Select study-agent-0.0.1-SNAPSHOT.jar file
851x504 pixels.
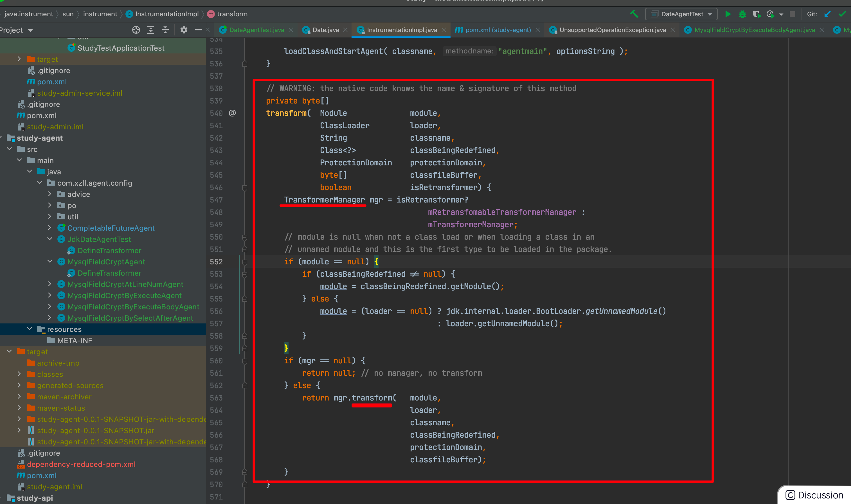pyautogui.click(x=95, y=430)
